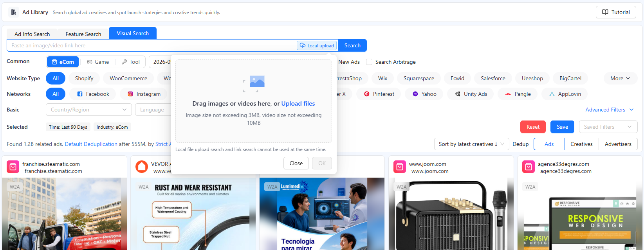Open the Rust and Wear Resistant ad thumbnail
Viewport: 644px width, 250px height.
[193, 214]
